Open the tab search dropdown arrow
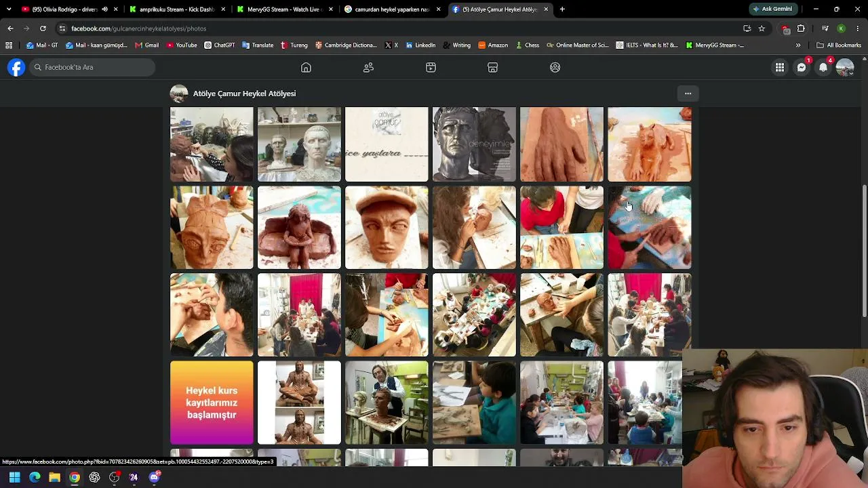Image resolution: width=868 pixels, height=488 pixels. coord(8,9)
